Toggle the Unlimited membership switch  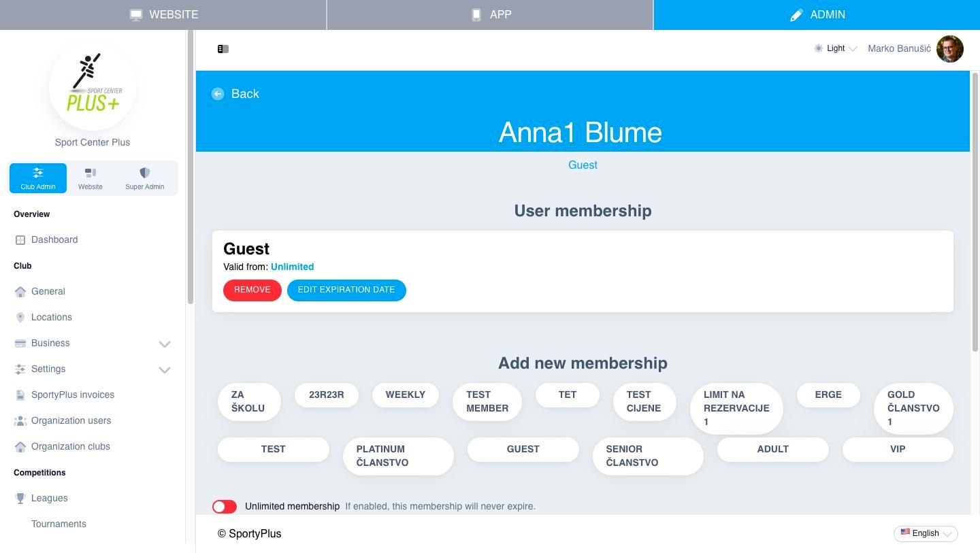click(225, 507)
